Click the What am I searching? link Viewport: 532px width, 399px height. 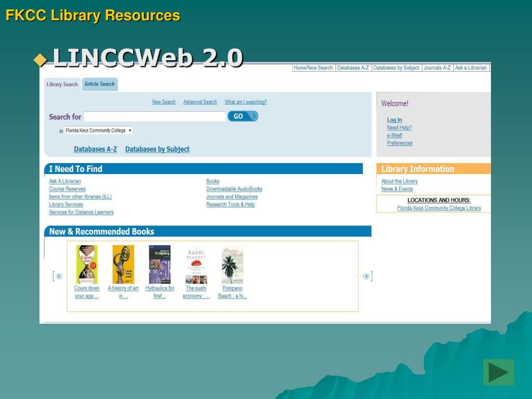246,102
